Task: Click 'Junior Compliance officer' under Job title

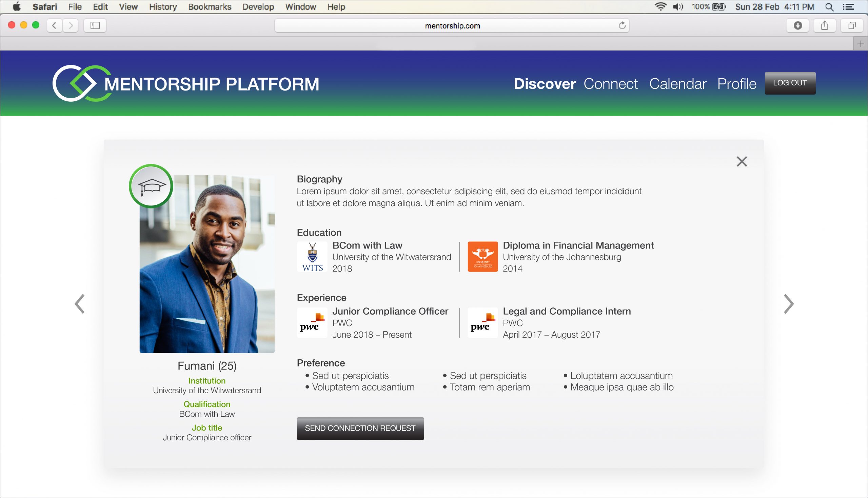Action: [x=207, y=437]
